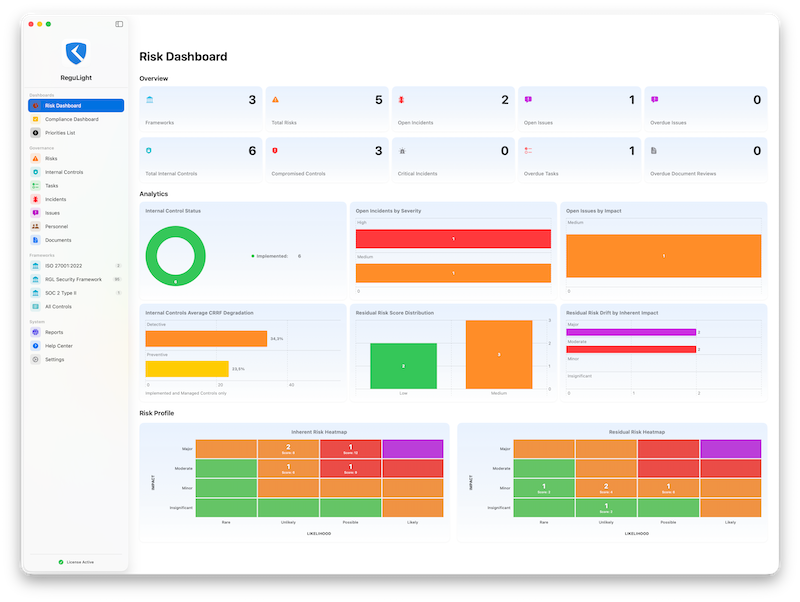Open the Help Center

pos(58,345)
